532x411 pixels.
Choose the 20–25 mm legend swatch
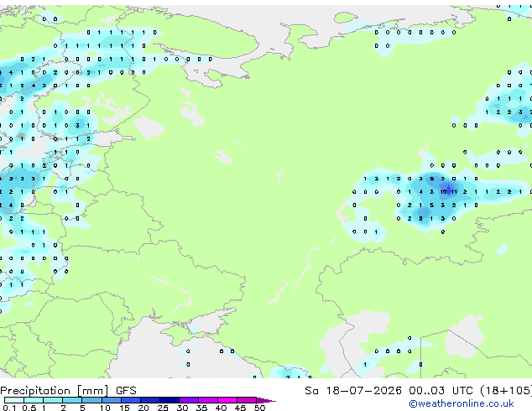[x=149, y=400]
